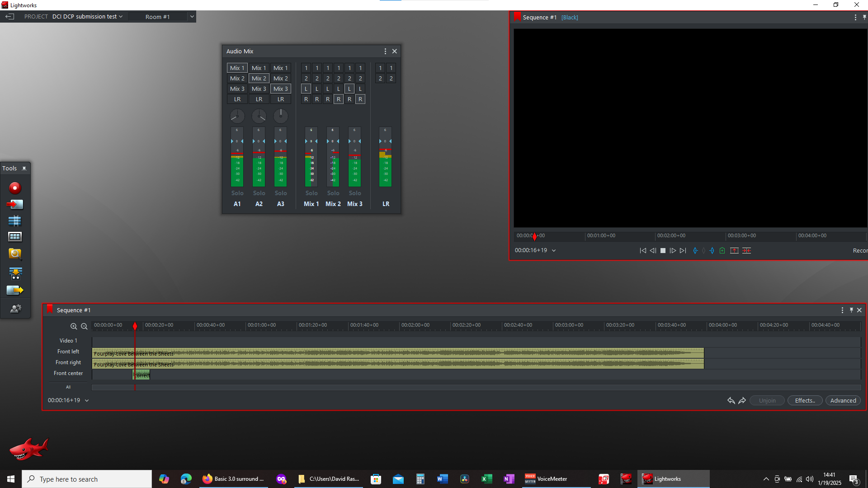Add a cue marker with green icon
The width and height of the screenshot is (868, 488).
(x=722, y=251)
